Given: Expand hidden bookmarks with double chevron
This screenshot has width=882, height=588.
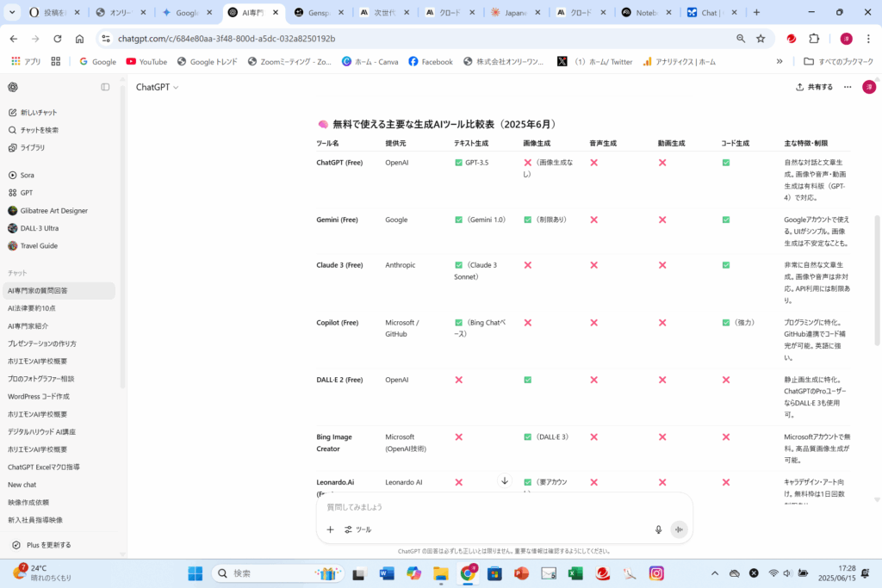Looking at the screenshot, I should 779,62.
